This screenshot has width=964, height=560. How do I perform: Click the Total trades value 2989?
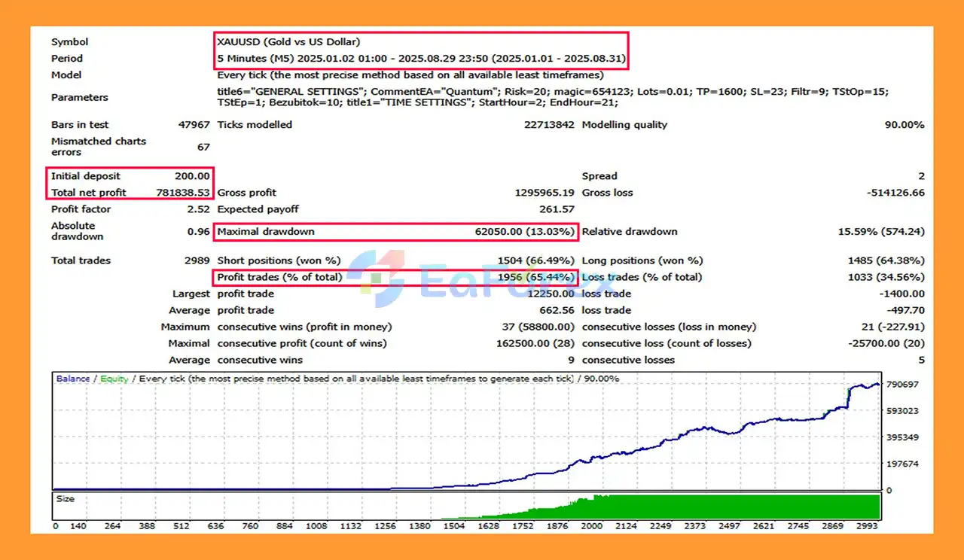[195, 260]
